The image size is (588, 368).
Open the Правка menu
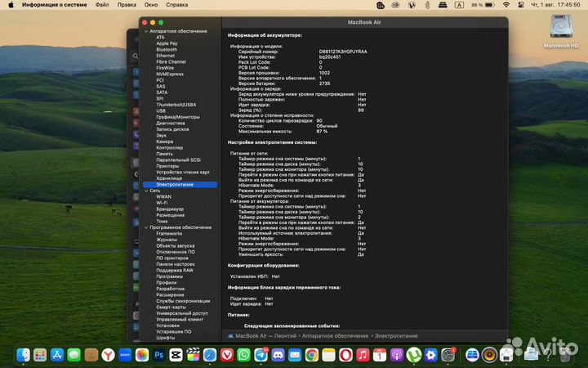[x=127, y=4]
